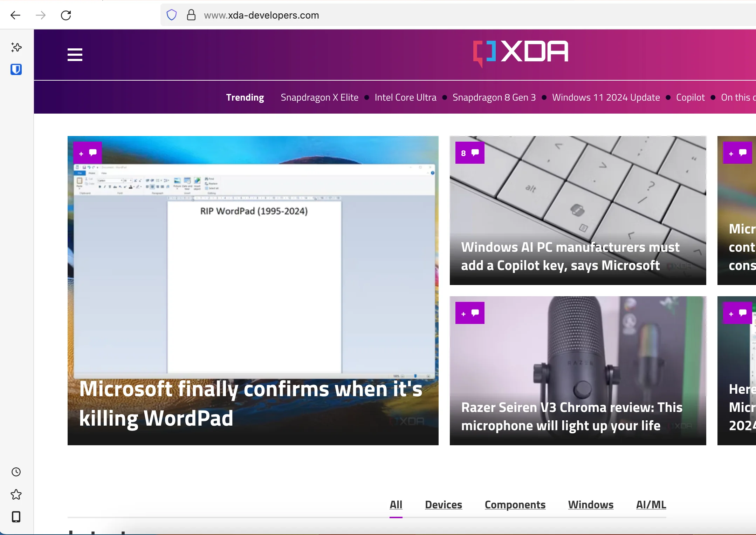Open comments badge on WordPad article
This screenshot has height=535, width=756.
coord(88,153)
